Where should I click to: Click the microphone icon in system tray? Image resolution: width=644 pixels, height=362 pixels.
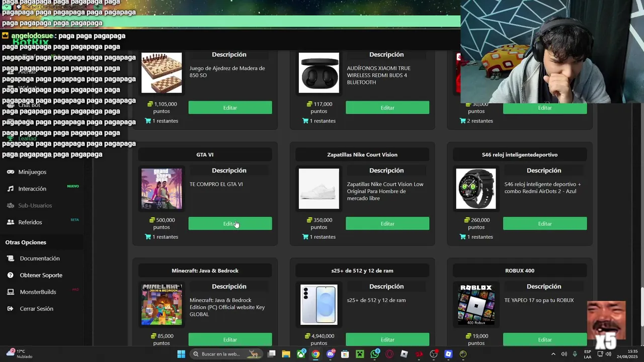click(575, 354)
